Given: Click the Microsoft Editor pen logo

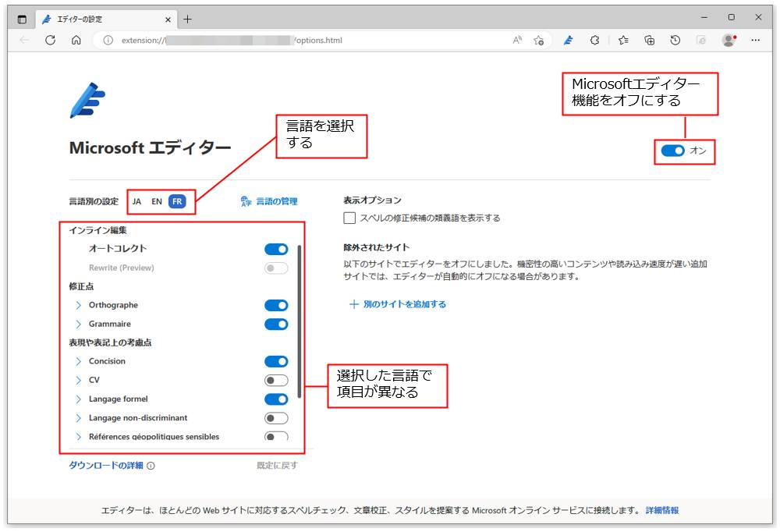Looking at the screenshot, I should pyautogui.click(x=87, y=100).
